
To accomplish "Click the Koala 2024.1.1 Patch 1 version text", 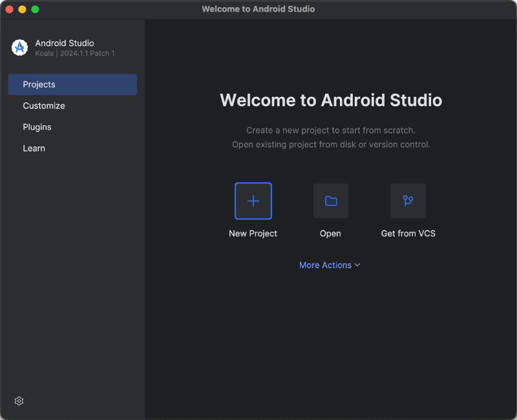I will (x=75, y=54).
